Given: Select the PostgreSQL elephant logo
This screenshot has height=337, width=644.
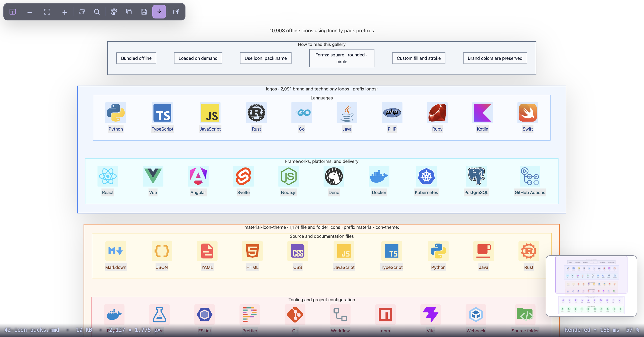Looking at the screenshot, I should click(x=476, y=176).
